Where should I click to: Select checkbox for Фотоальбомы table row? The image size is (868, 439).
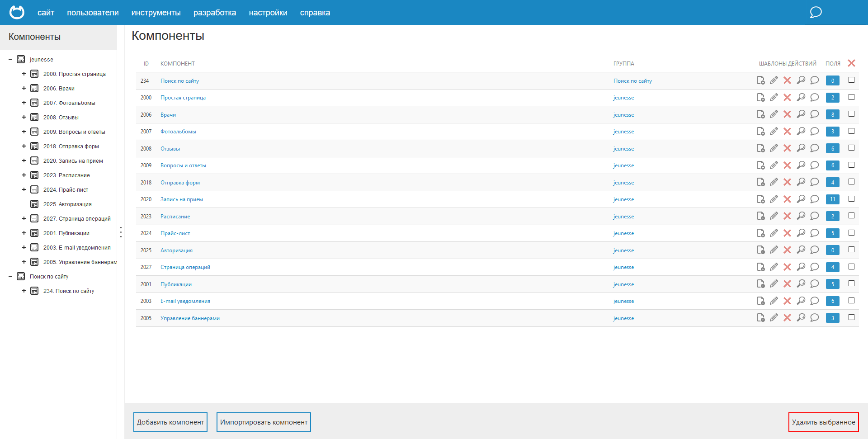tap(851, 131)
